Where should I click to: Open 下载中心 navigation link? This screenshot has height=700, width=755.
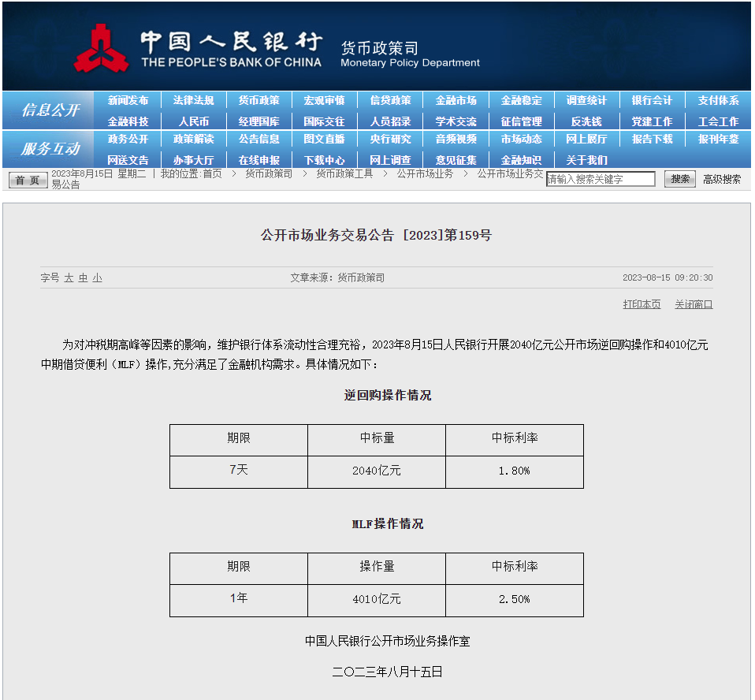click(324, 160)
